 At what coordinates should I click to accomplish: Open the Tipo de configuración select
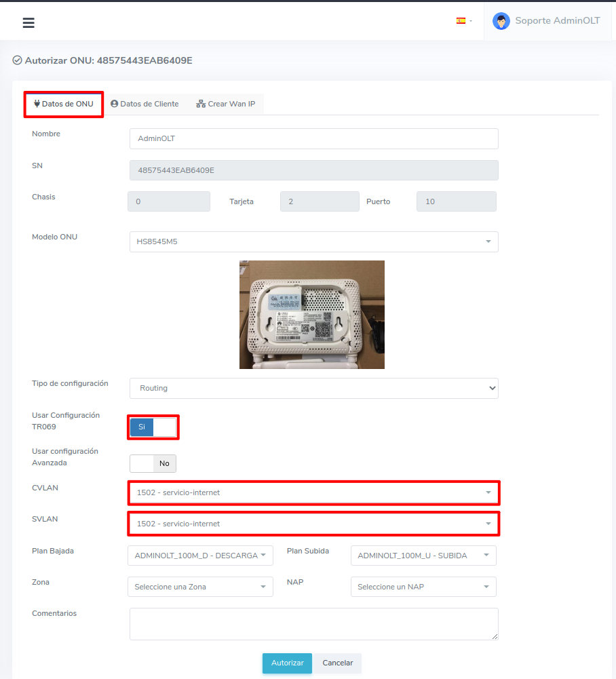click(313, 388)
